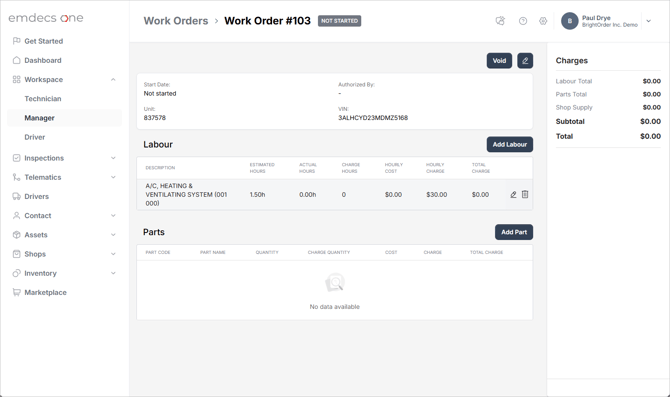670x397 pixels.
Task: Click the Void button
Action: (x=499, y=61)
